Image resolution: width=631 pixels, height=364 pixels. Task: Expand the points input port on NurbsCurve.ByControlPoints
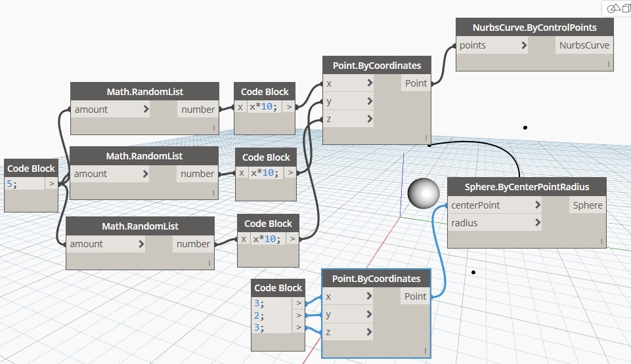coord(523,46)
